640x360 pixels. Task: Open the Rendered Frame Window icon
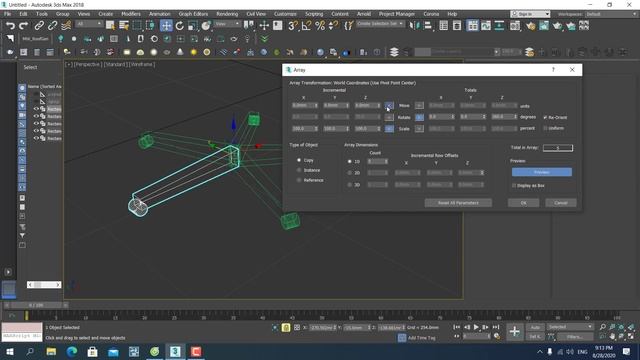click(544, 26)
